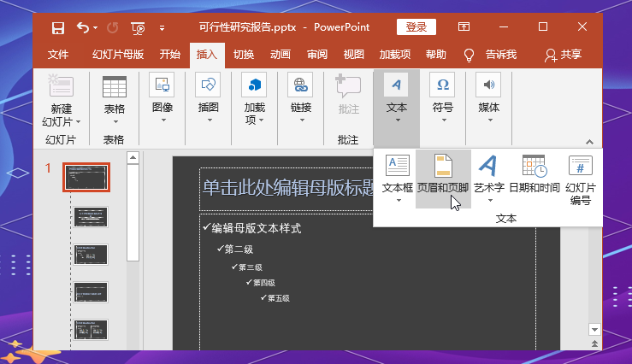Click the Undo arrow icon
This screenshot has width=632, height=364.
[83, 27]
